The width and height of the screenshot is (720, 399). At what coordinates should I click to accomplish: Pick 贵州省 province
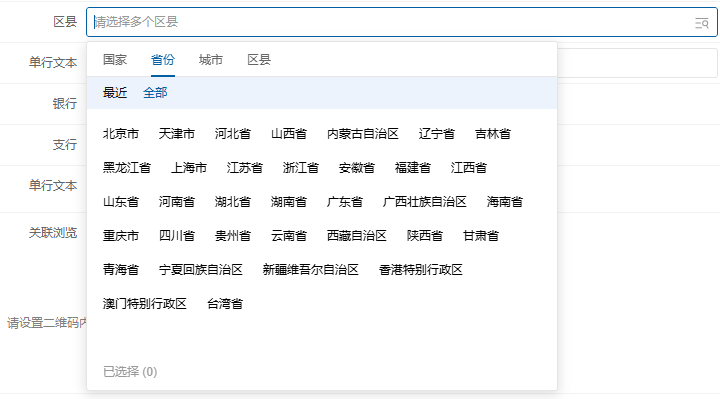point(233,236)
